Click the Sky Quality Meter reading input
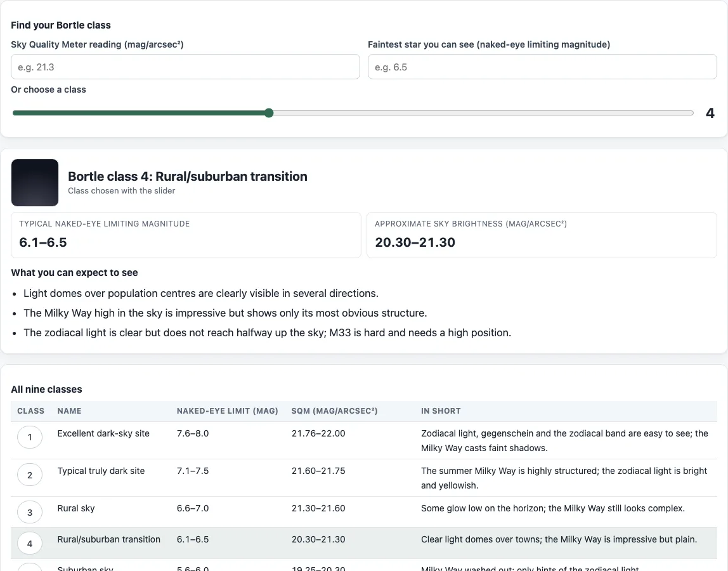Image resolution: width=728 pixels, height=571 pixels. pyautogui.click(x=185, y=67)
